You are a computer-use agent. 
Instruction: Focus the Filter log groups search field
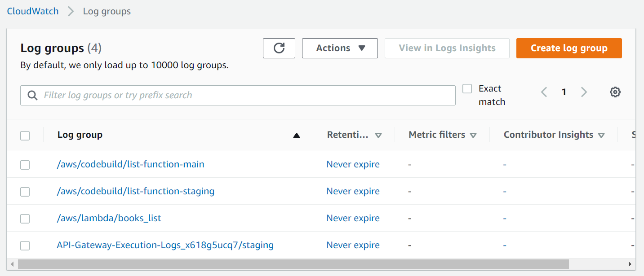coord(243,95)
